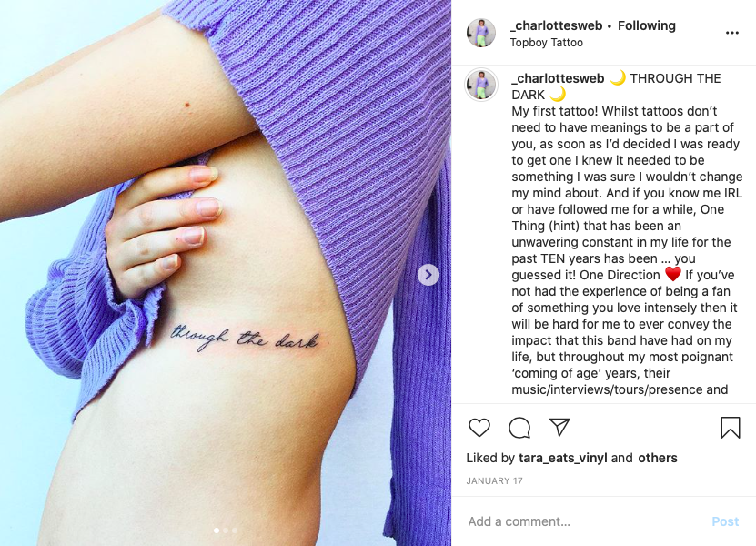Save the post with bookmark icon
The image size is (756, 546).
[x=730, y=428]
